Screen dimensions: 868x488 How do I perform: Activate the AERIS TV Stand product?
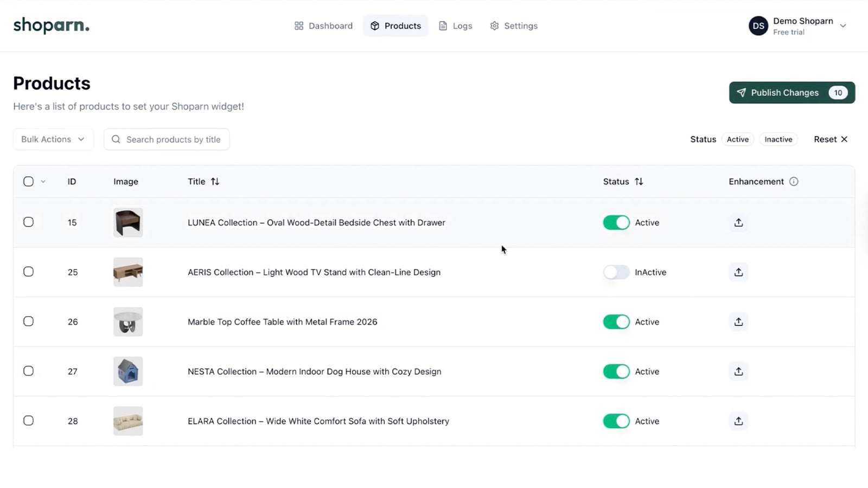pyautogui.click(x=616, y=272)
